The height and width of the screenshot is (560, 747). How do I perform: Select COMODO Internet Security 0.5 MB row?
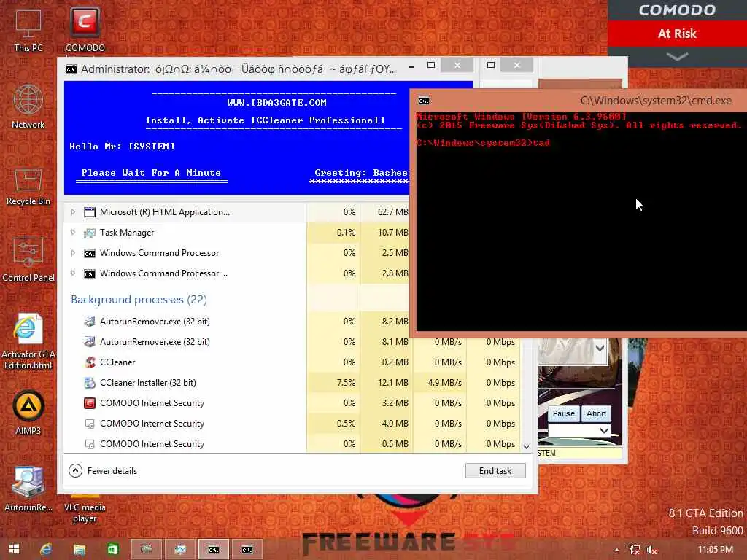(293, 444)
